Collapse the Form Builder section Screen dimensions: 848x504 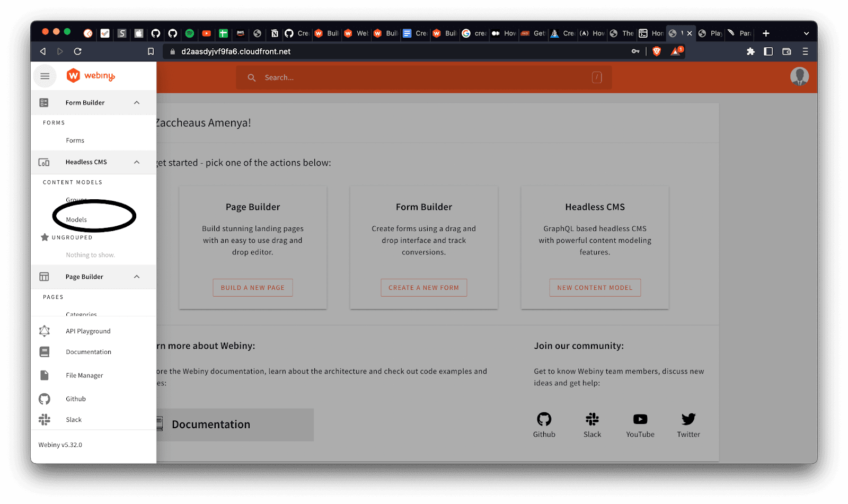(x=137, y=103)
